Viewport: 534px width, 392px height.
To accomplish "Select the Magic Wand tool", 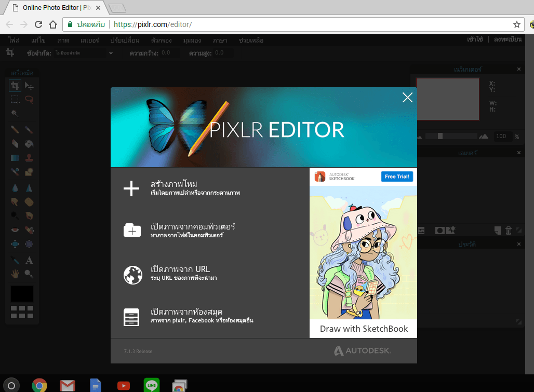I will 15,113.
